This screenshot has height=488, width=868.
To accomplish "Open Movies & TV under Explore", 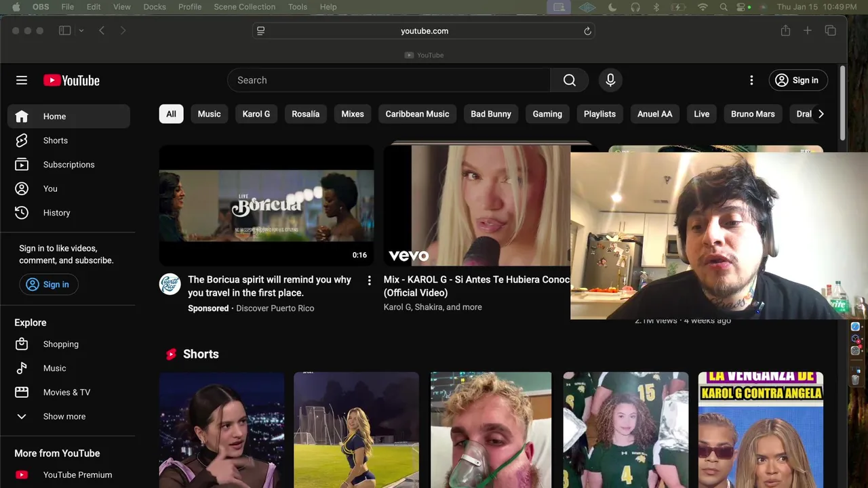I will coord(68,392).
